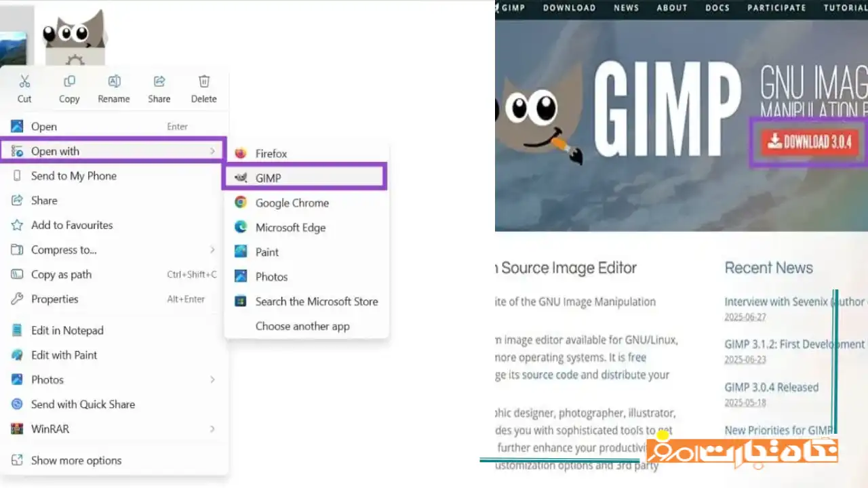The image size is (868, 488).
Task: Open Properties from the context menu
Action: (54, 299)
